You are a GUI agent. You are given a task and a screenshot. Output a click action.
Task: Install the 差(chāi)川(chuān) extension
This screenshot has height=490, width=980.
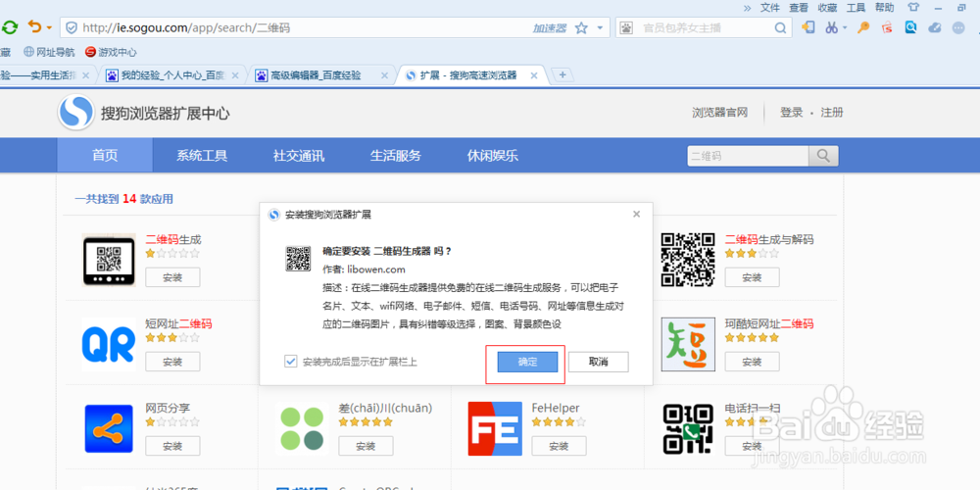pyautogui.click(x=366, y=446)
